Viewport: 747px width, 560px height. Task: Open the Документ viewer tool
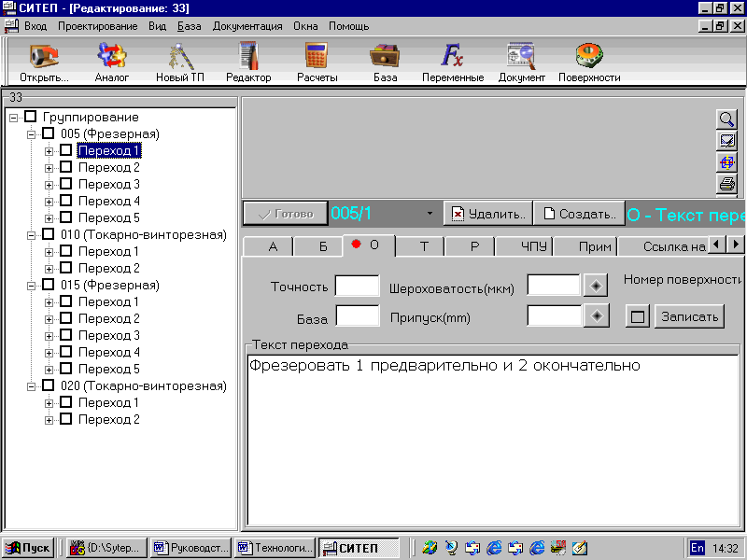pyautogui.click(x=521, y=62)
